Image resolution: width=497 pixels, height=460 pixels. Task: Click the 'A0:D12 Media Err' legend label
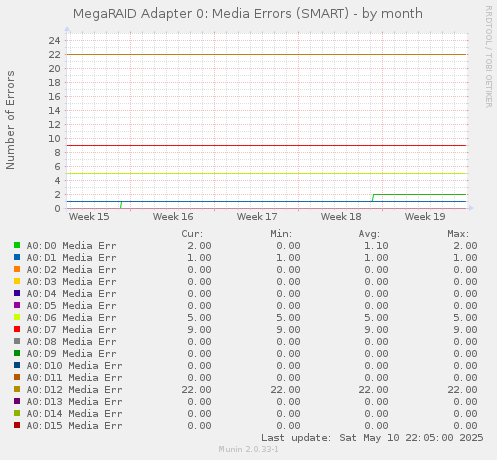[x=75, y=390]
